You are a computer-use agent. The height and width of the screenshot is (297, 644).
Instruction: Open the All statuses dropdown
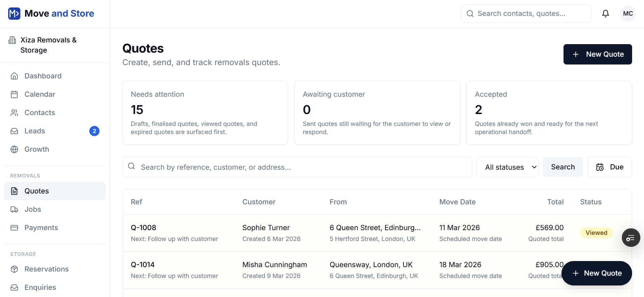coord(507,167)
